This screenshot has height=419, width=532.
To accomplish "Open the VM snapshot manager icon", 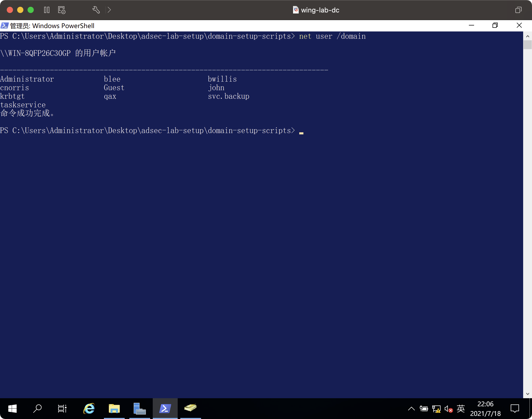I will click(x=62, y=10).
